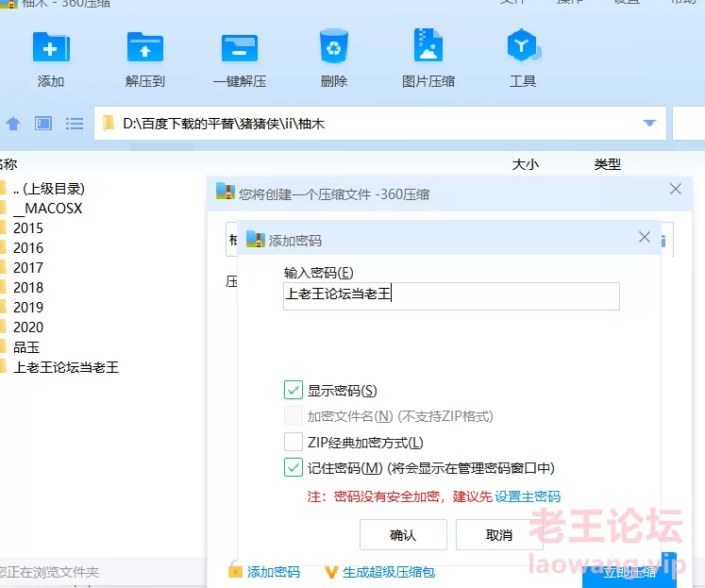Screen dimensions: 705x588
Task: Confirm the password with 确认 button
Action: coord(403,535)
